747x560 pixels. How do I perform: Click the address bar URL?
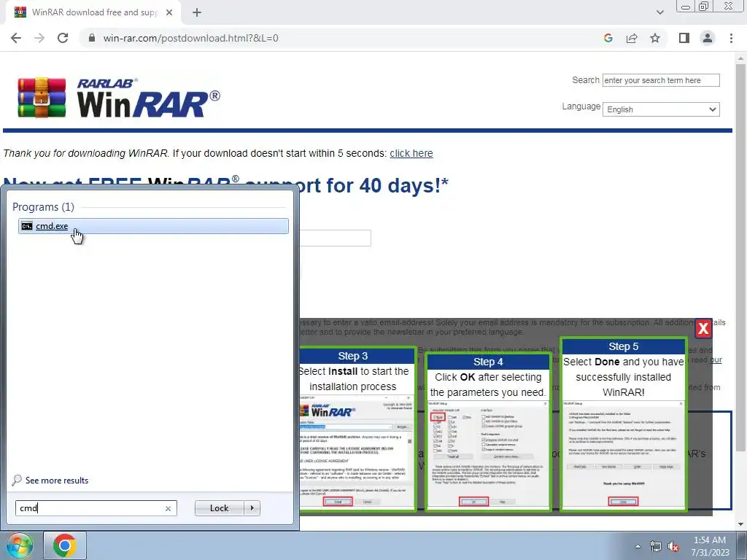pyautogui.click(x=190, y=38)
